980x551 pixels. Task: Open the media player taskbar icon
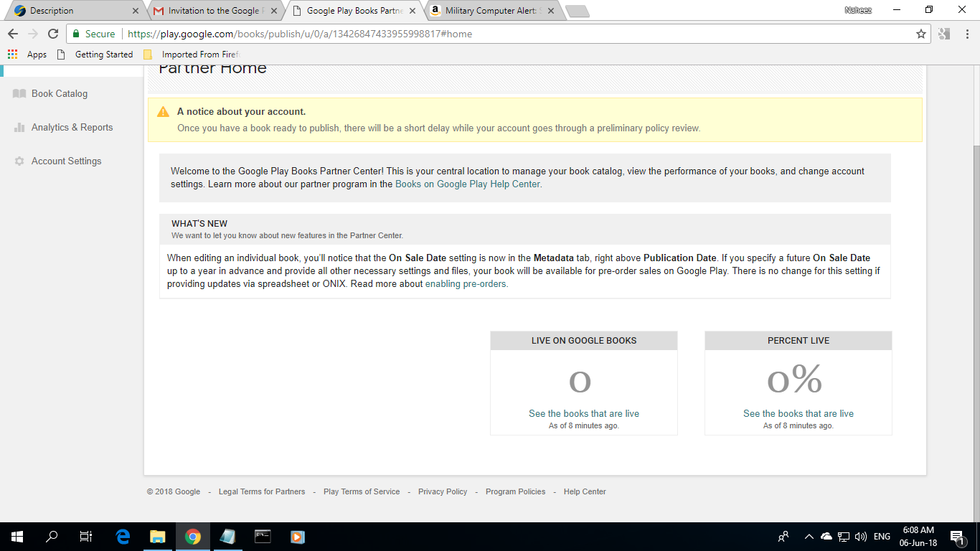pos(298,536)
